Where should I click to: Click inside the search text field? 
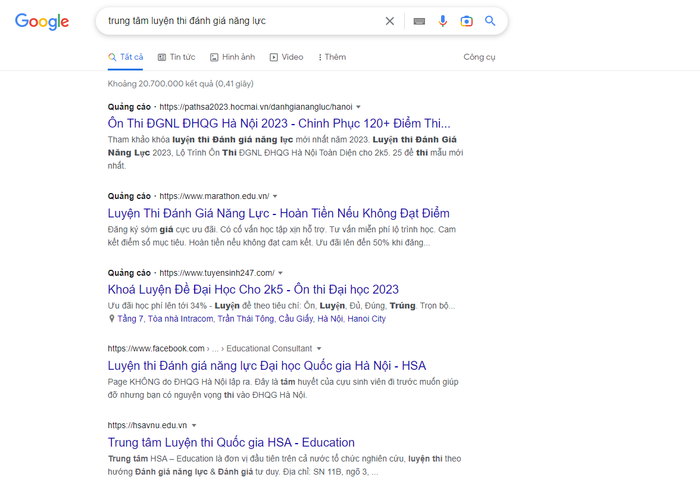[x=240, y=21]
